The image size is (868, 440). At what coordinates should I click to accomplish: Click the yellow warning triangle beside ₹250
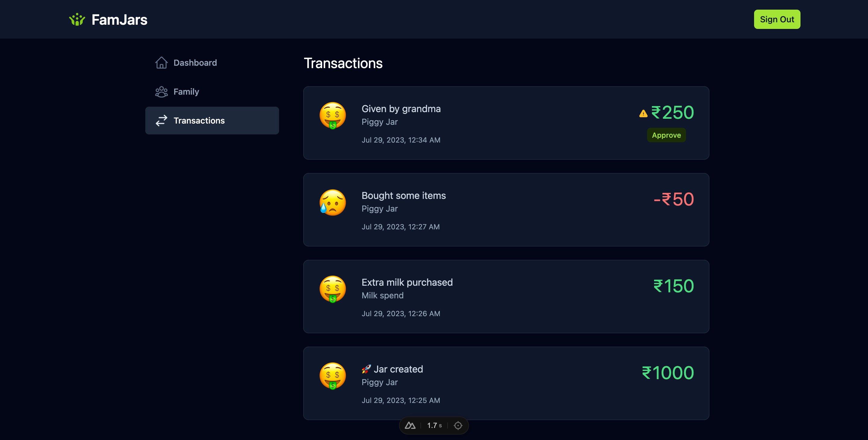point(643,114)
